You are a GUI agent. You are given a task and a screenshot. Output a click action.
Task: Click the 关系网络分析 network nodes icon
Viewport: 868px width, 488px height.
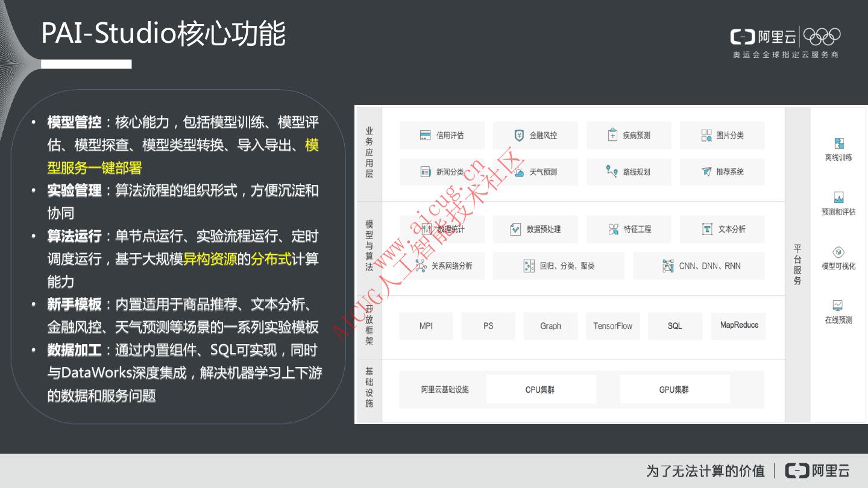pyautogui.click(x=421, y=266)
